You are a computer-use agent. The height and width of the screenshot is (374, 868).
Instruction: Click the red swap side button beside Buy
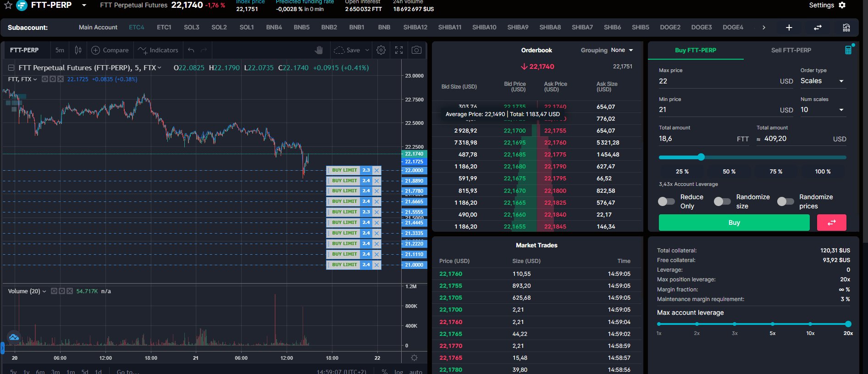pos(831,223)
